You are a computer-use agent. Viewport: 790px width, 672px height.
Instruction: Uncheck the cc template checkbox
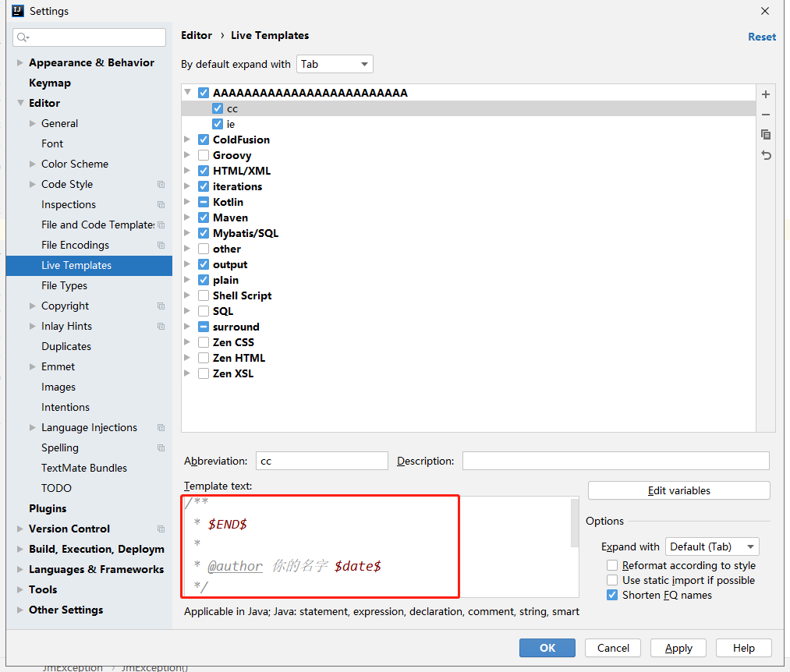(217, 108)
